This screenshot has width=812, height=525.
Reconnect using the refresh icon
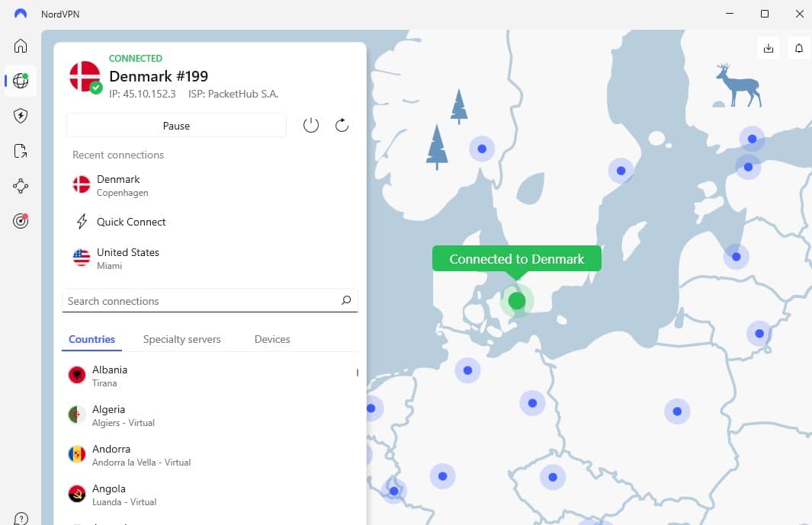click(342, 125)
